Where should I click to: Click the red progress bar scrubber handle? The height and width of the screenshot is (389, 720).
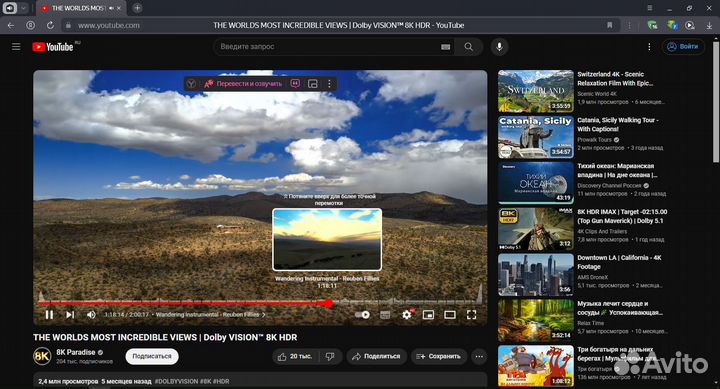click(328, 303)
